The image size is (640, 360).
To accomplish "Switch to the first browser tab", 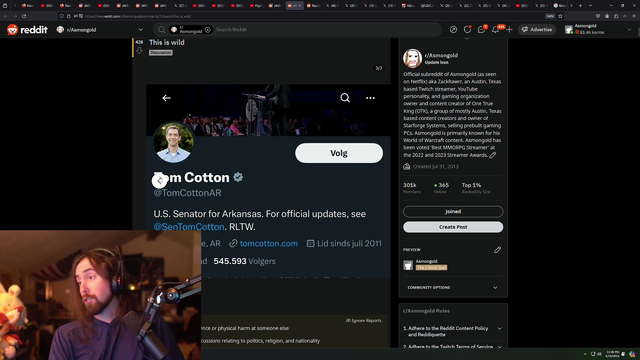I will (x=28, y=6).
